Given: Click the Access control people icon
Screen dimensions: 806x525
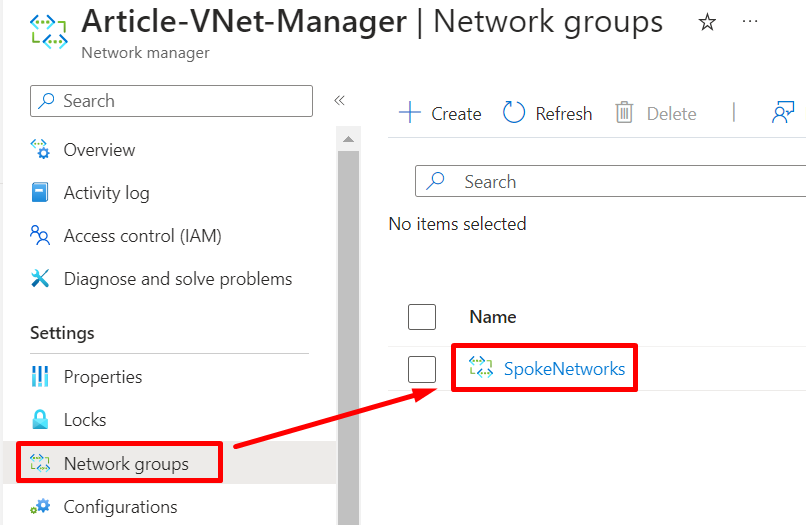Looking at the screenshot, I should click(40, 235).
